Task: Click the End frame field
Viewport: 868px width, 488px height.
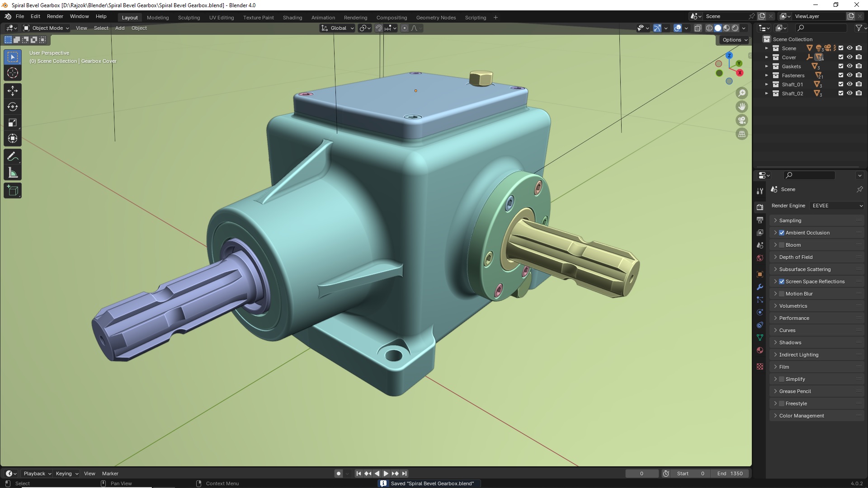Action: [x=730, y=474]
